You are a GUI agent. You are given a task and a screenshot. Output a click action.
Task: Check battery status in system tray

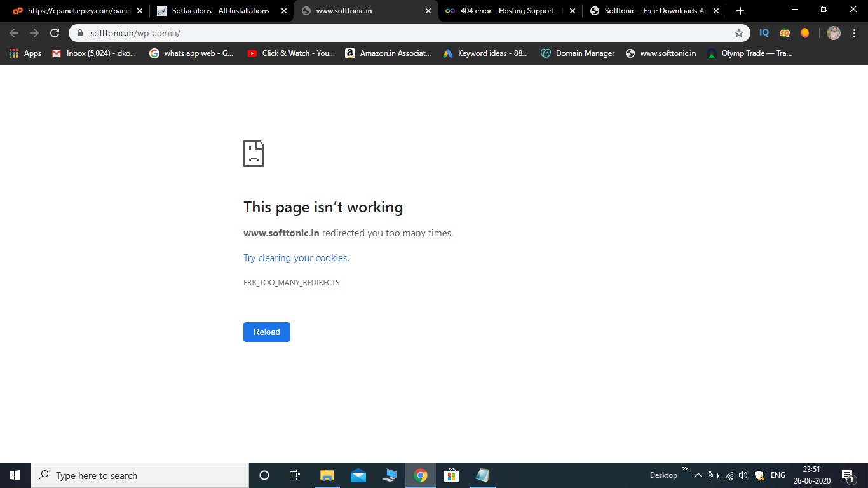[714, 475]
